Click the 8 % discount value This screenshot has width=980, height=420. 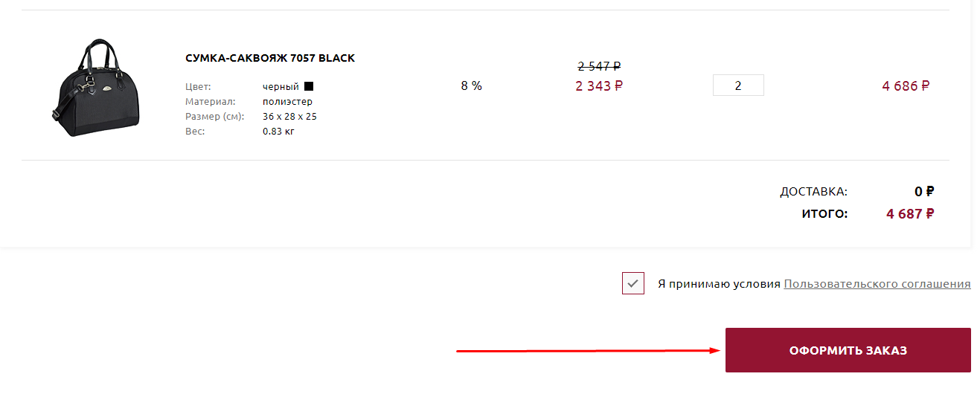[x=472, y=85]
